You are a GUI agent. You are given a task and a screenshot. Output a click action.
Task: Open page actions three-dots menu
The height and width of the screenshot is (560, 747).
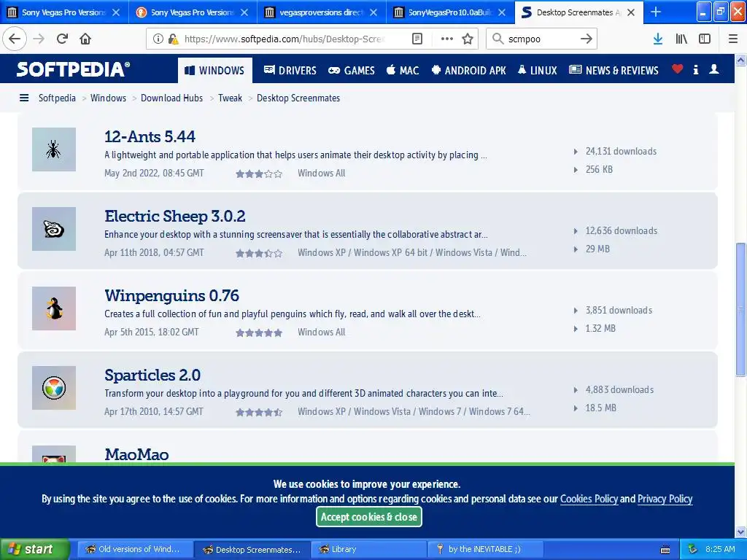[x=447, y=39]
